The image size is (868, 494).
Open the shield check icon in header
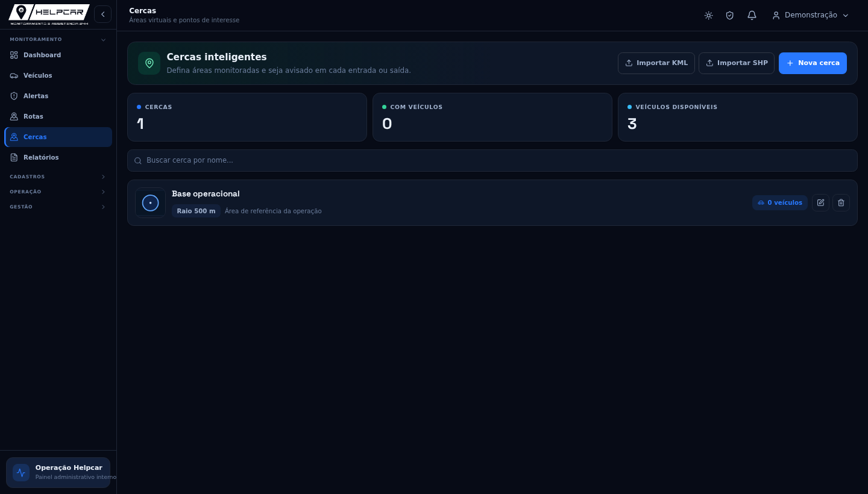(730, 15)
